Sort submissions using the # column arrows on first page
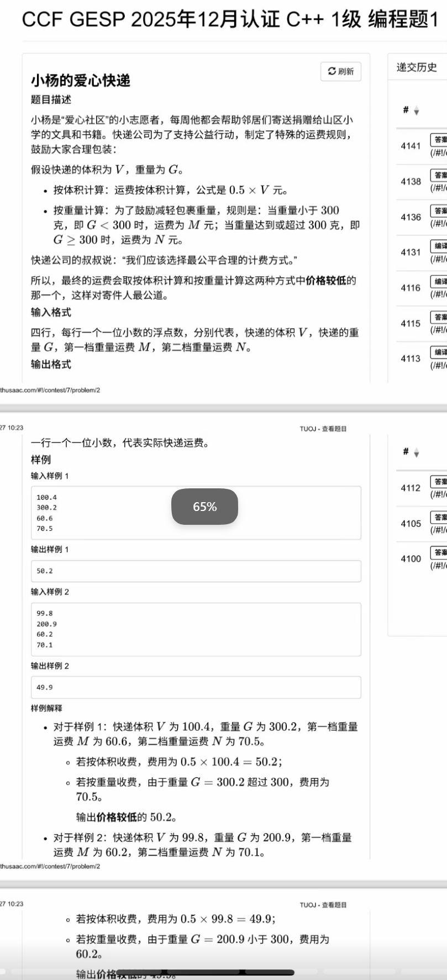The width and height of the screenshot is (447, 980). [416, 111]
